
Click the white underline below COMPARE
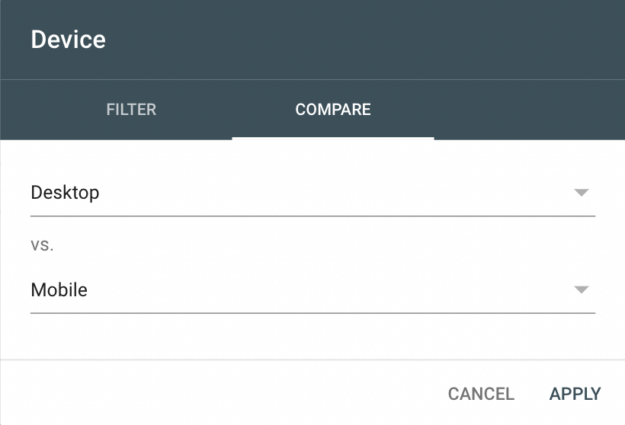[x=333, y=138]
